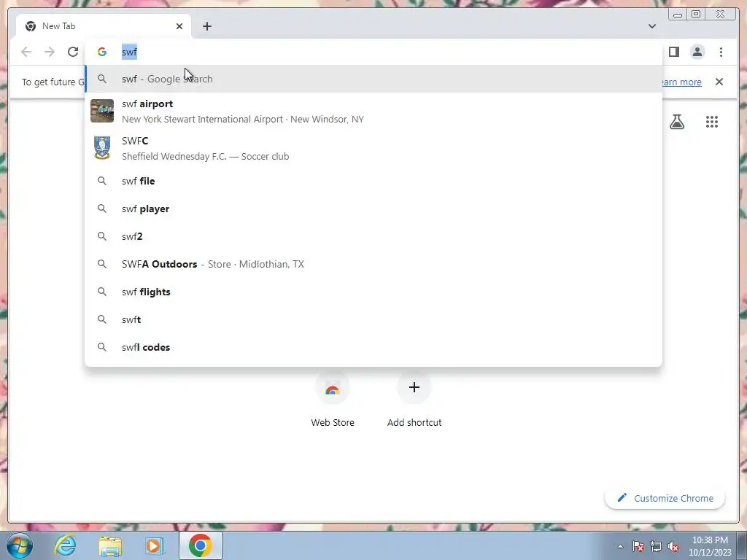Image resolution: width=747 pixels, height=560 pixels.
Task: Open the side panel icon
Action: click(673, 52)
